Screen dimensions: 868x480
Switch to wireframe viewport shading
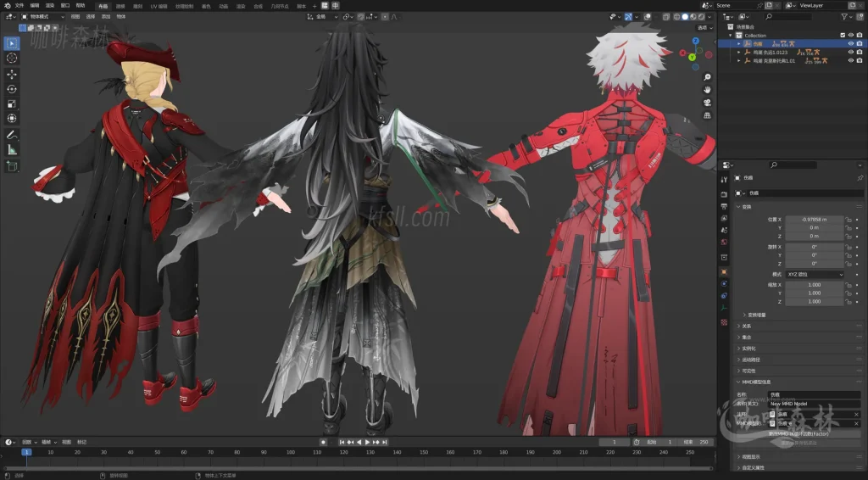pos(676,17)
